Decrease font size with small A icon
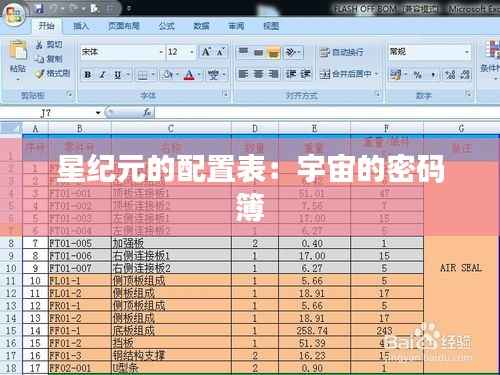Screen dimensions: 500x375 221,52
